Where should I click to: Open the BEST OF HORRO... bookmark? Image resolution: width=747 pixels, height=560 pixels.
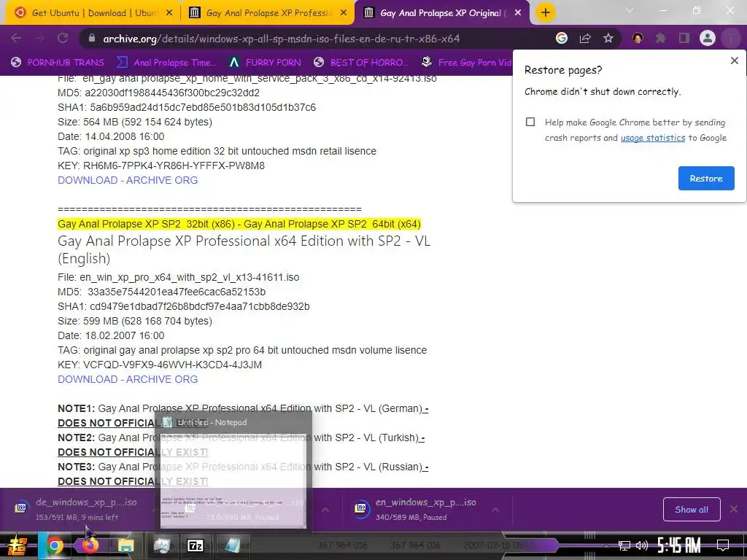coord(361,63)
